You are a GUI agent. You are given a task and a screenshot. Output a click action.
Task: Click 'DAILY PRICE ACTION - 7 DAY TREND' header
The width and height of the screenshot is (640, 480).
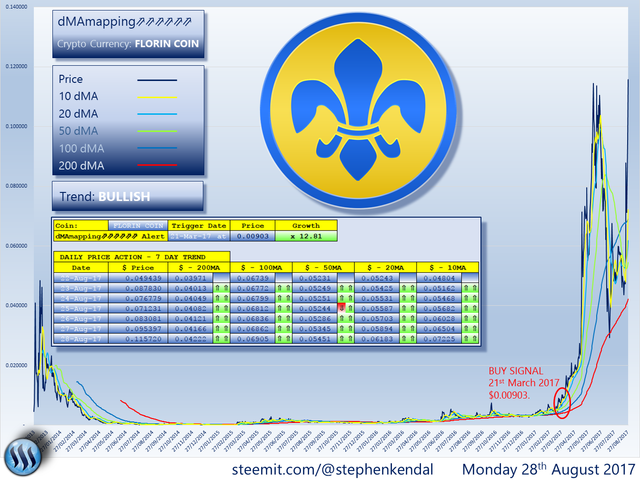coord(142,257)
